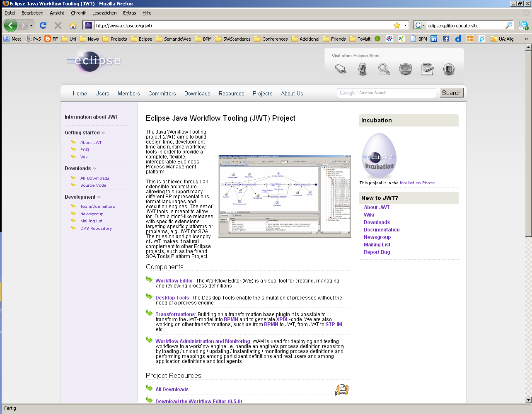Click the search magnifier icon in the search bar
532x414 pixels.
point(509,25)
